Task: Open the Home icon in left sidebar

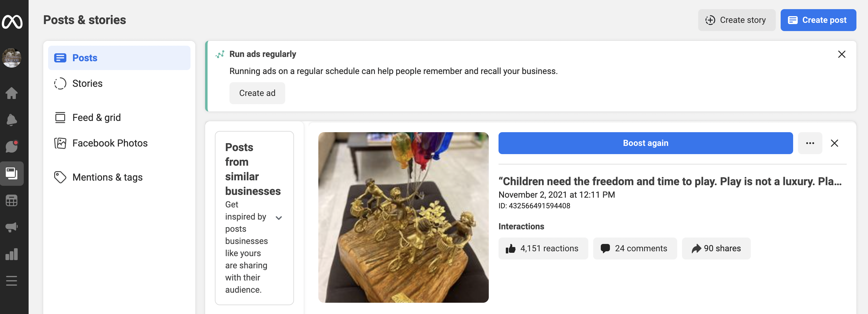Action: point(12,93)
